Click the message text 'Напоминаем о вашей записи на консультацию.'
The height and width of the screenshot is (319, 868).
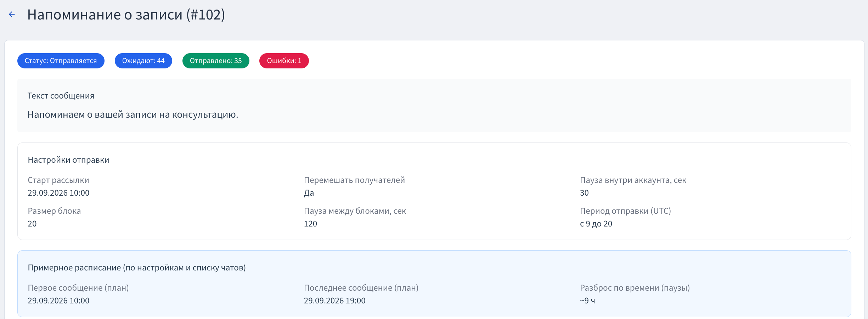(x=133, y=114)
